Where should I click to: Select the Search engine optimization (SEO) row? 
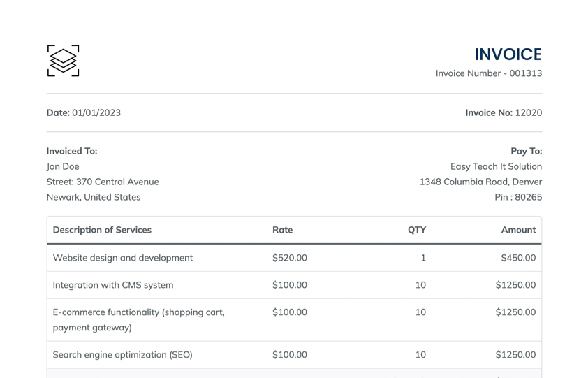pyautogui.click(x=123, y=355)
